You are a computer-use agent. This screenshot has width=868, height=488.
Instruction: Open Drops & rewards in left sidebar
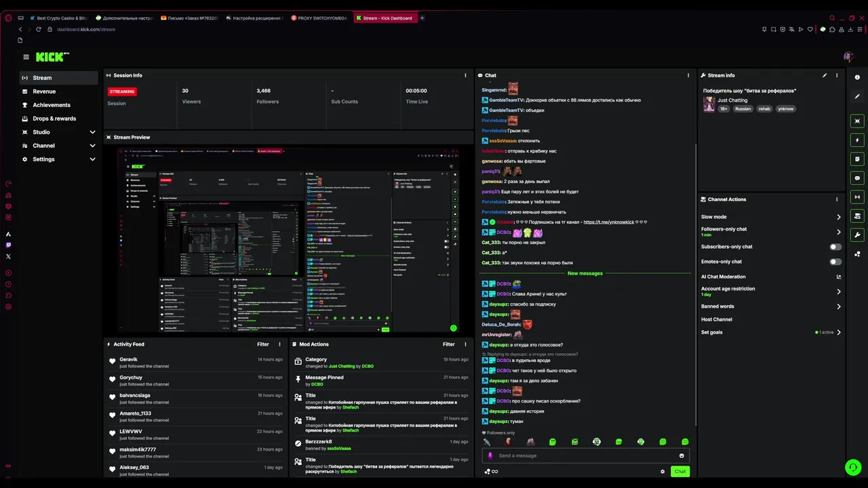point(59,119)
